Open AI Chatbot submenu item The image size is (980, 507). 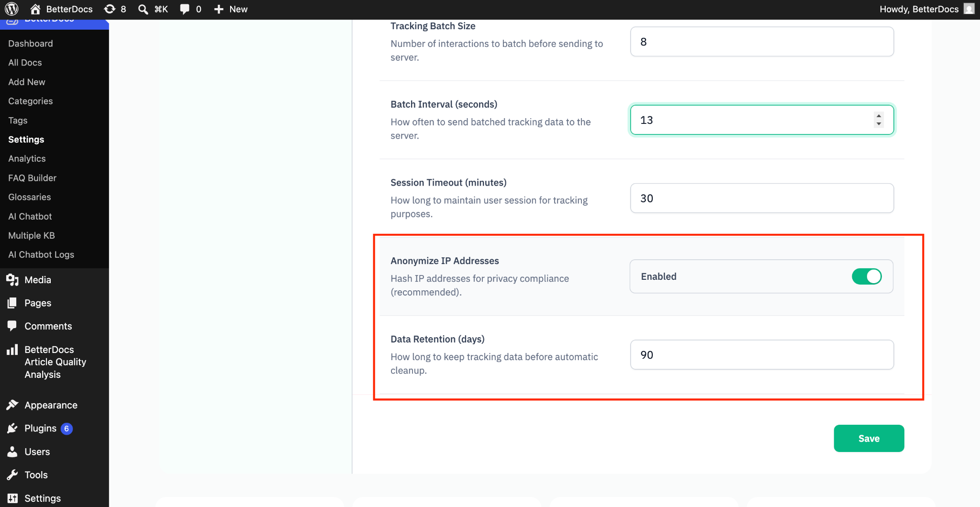(30, 216)
